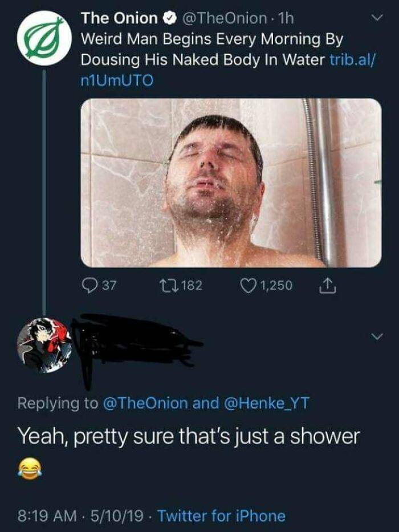Viewport: 399px width, 532px height.
Task: Click the 8:19 AM · 5/10/19 timestamp
Action: [x=80, y=516]
